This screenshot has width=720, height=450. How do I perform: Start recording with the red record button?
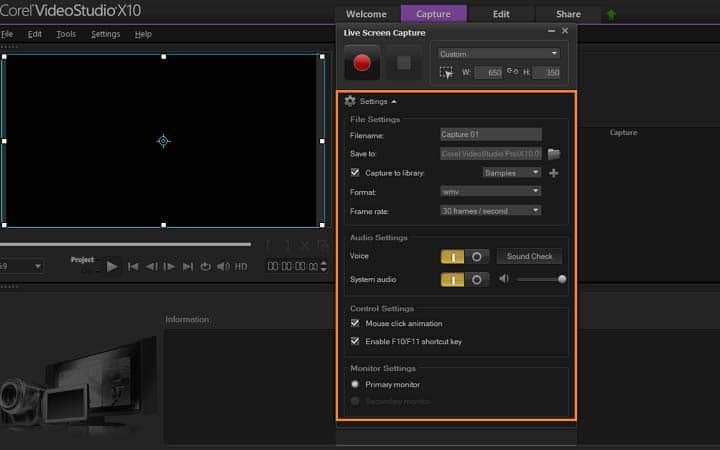pyautogui.click(x=362, y=63)
